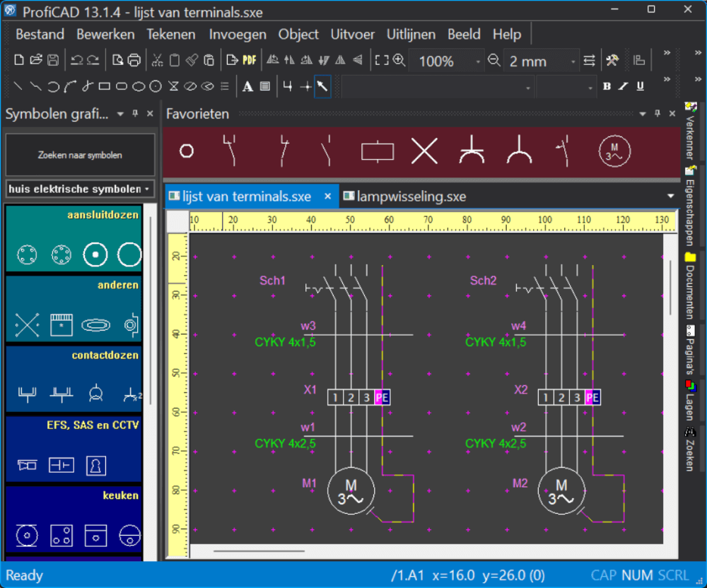
Task: Open the 2 mm grid size dropdown
Action: (573, 61)
